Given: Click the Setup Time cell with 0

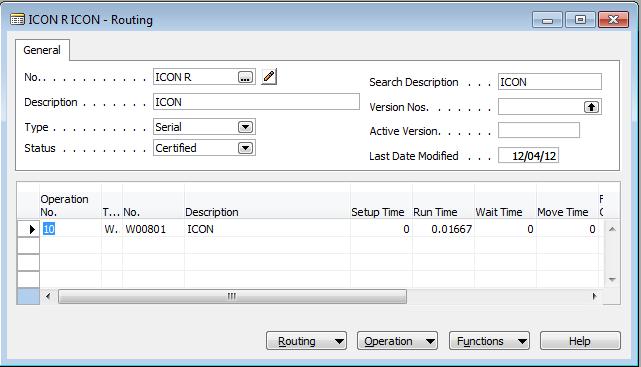Looking at the screenshot, I should pyautogui.click(x=381, y=229).
